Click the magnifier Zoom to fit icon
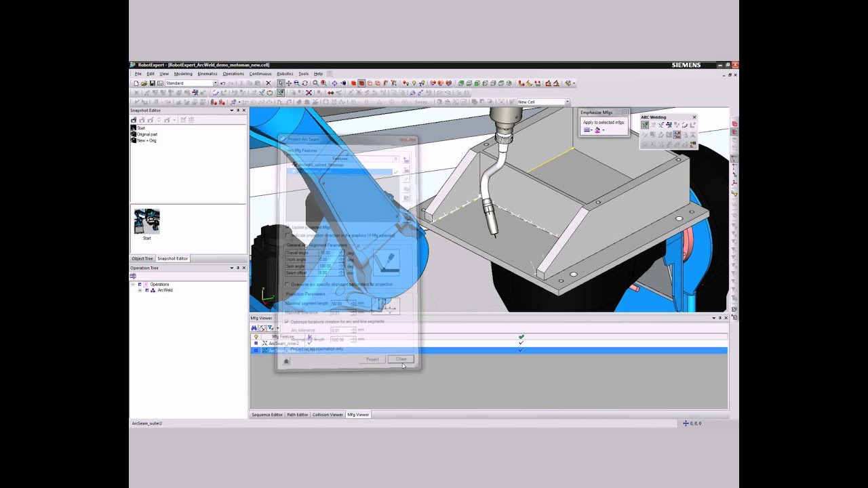The image size is (868, 488). click(315, 83)
